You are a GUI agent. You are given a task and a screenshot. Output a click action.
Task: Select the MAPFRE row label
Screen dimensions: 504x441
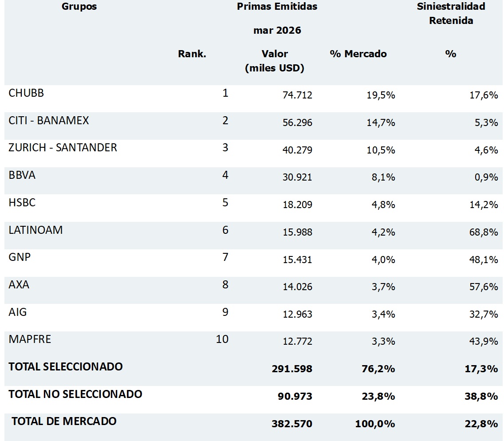30,339
